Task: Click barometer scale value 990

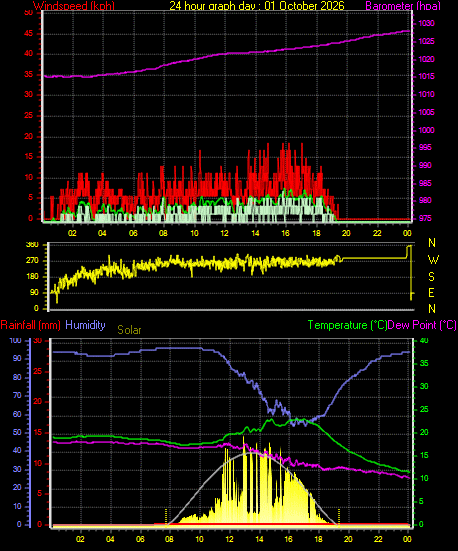Action: pos(425,165)
